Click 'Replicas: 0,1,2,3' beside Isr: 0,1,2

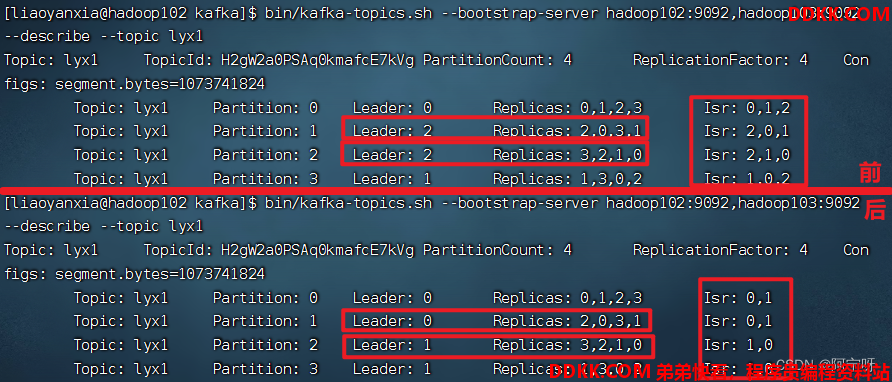tap(567, 108)
